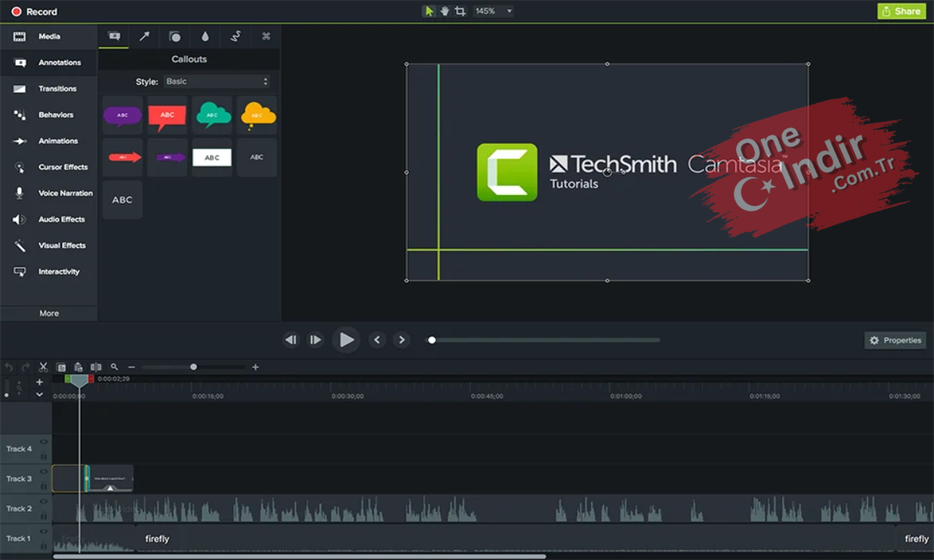The height and width of the screenshot is (560, 934).
Task: Choose the red arrow callout
Action: tap(122, 157)
